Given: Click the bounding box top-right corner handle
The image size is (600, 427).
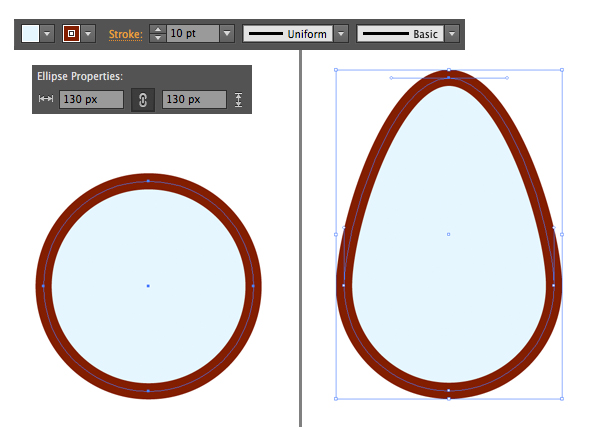Looking at the screenshot, I should coord(562,70).
